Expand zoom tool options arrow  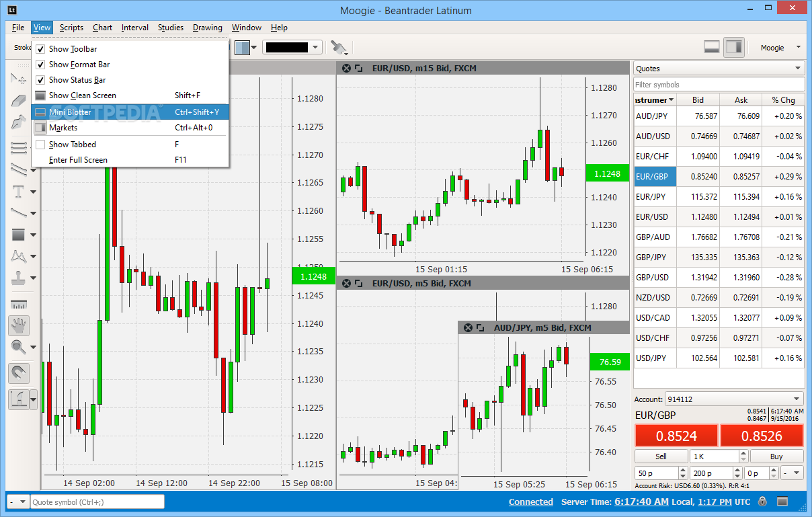pyautogui.click(x=33, y=348)
